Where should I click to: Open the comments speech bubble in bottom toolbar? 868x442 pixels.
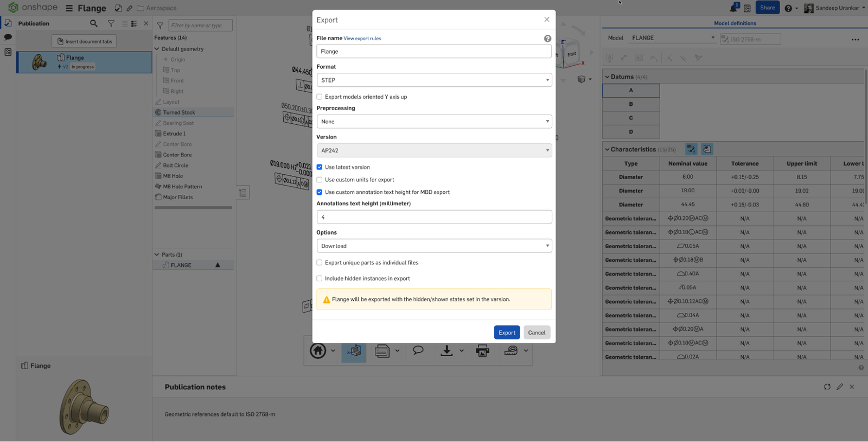(418, 350)
